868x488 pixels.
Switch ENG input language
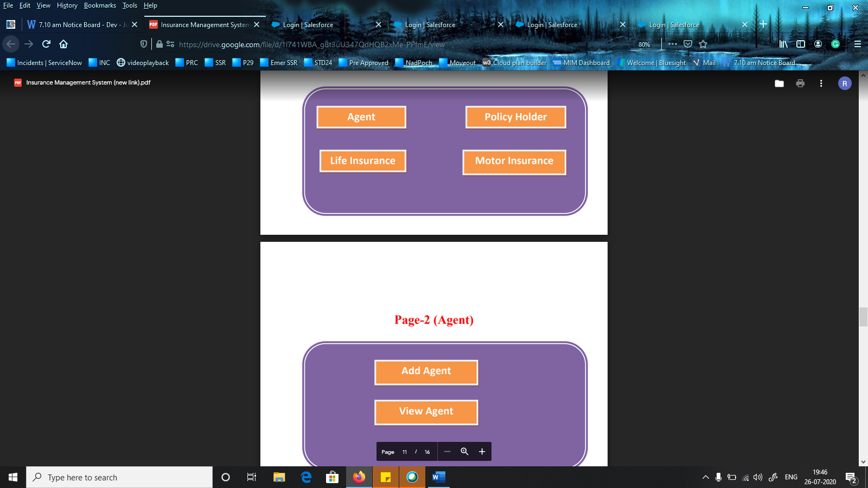tap(791, 477)
